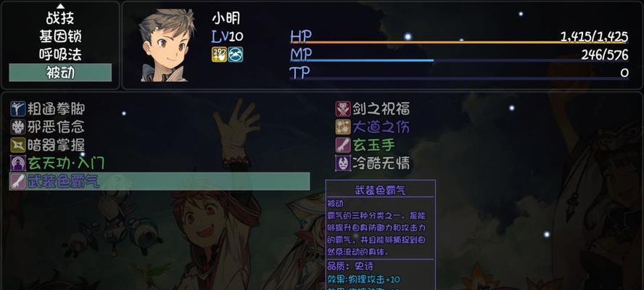
Task: Switch to the 基因锁 category
Action: click(x=60, y=36)
